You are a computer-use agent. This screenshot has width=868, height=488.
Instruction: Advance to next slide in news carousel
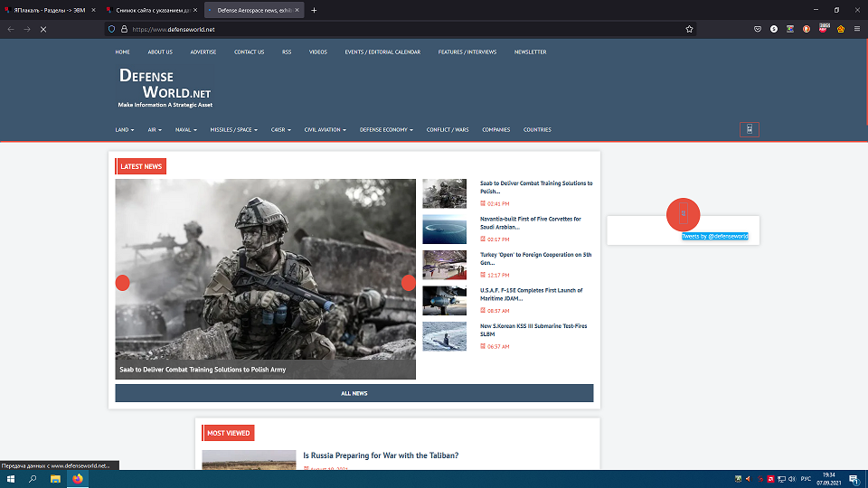408,283
